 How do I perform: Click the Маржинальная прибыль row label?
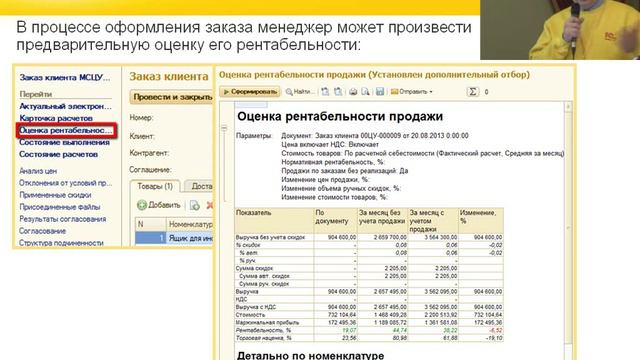click(267, 322)
